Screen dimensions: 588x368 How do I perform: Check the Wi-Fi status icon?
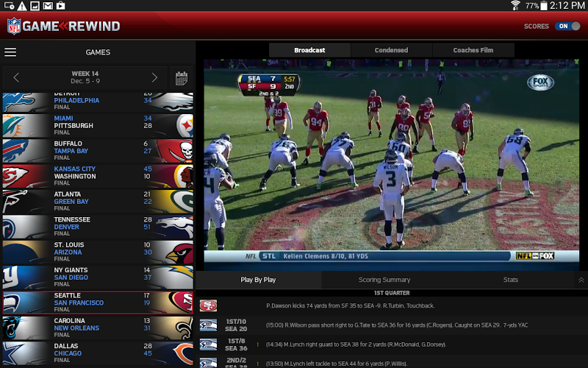coord(516,5)
